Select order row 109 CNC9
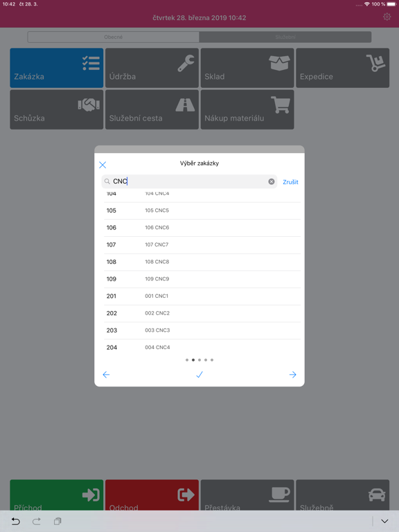Image resolution: width=399 pixels, height=532 pixels. [x=202, y=279]
